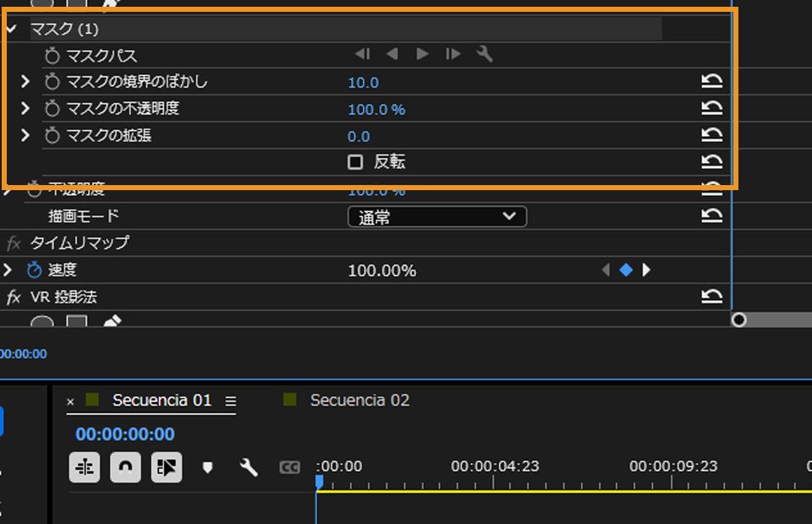
Task: Enable the 反転 checkbox
Action: 354,162
